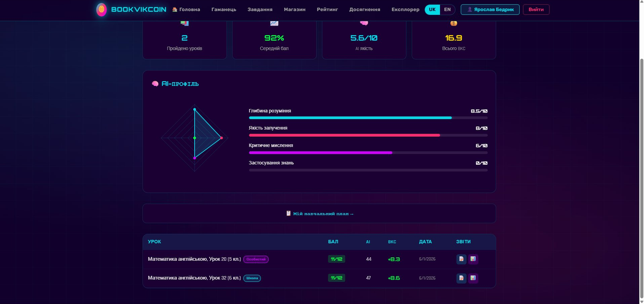Click the brain icon above AI якість
Viewport: 644px width, 304px height.
(x=364, y=23)
